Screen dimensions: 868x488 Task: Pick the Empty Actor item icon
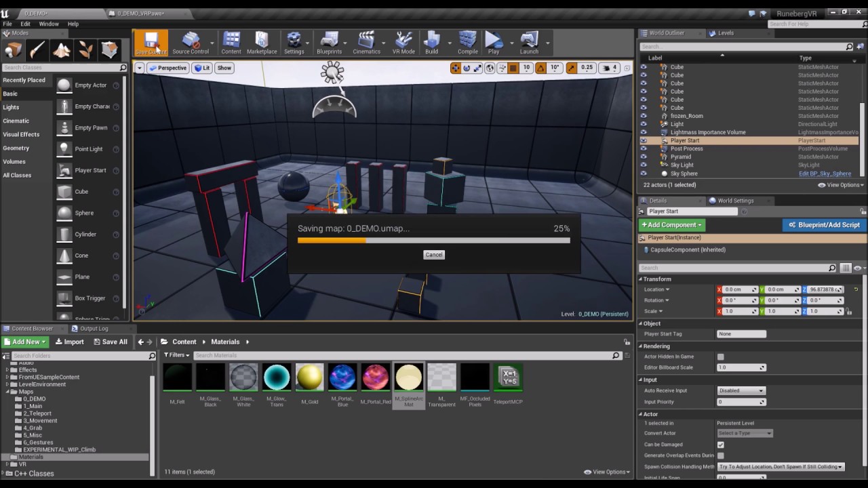pyautogui.click(x=64, y=85)
